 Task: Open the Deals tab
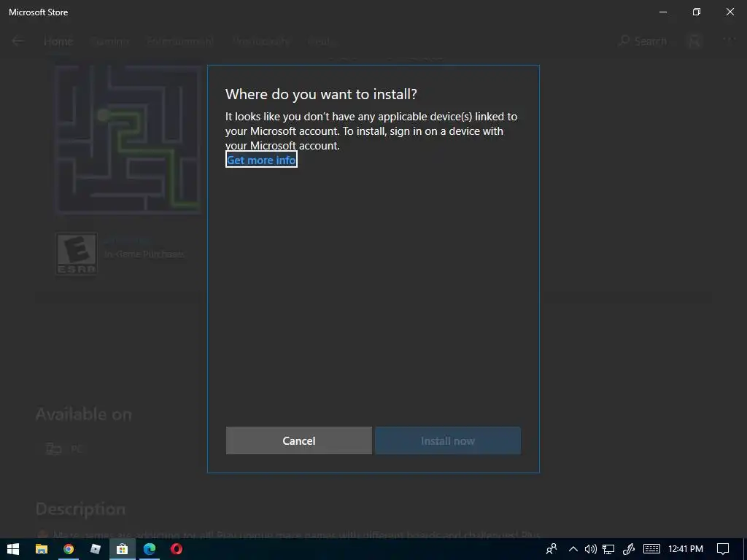320,42
